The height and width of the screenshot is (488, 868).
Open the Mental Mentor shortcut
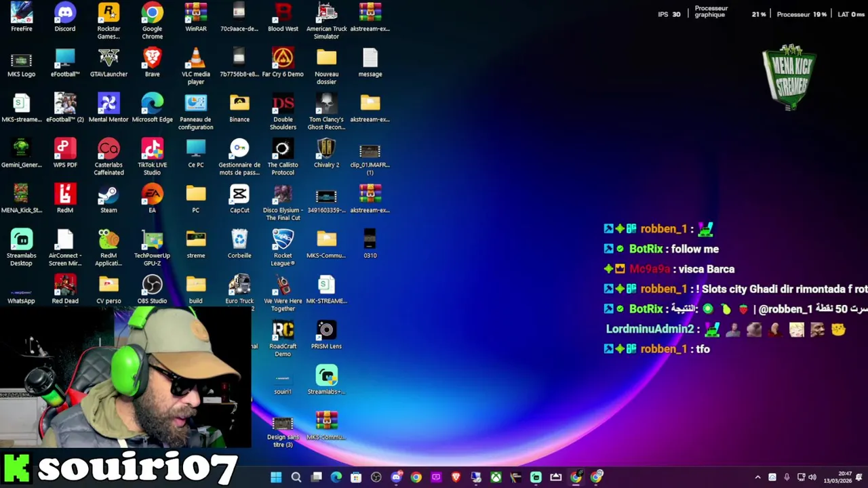108,108
